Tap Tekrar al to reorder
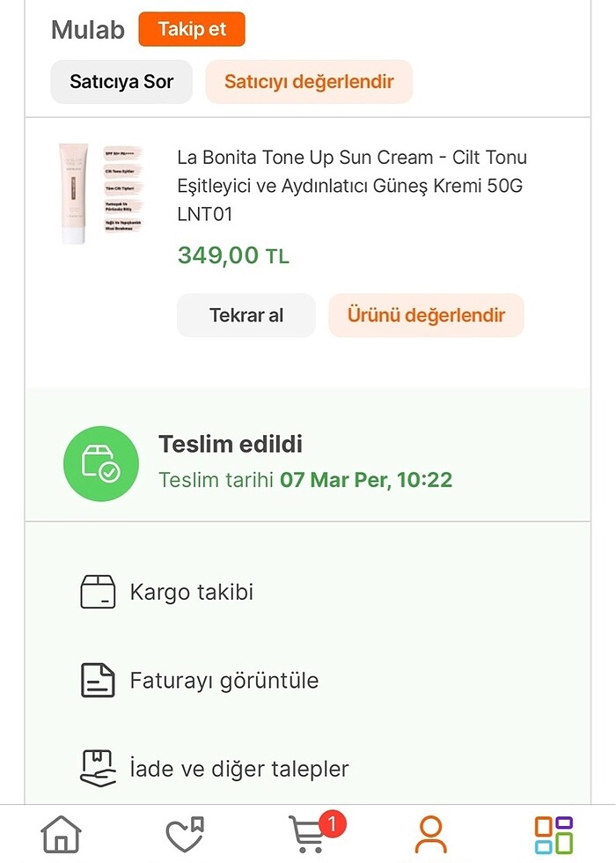Viewport: 616px width, 863px height. pyautogui.click(x=246, y=315)
